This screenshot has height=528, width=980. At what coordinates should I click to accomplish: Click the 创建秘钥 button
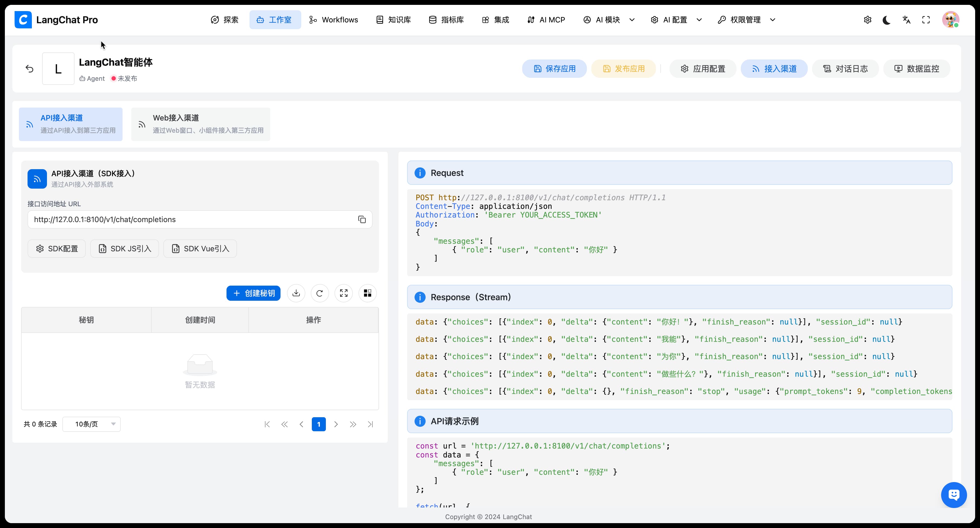(254, 293)
